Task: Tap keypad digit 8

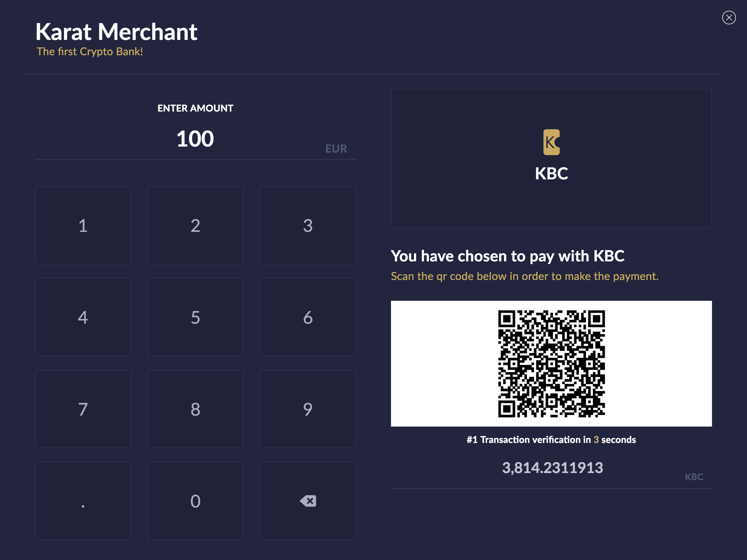Action: click(195, 409)
